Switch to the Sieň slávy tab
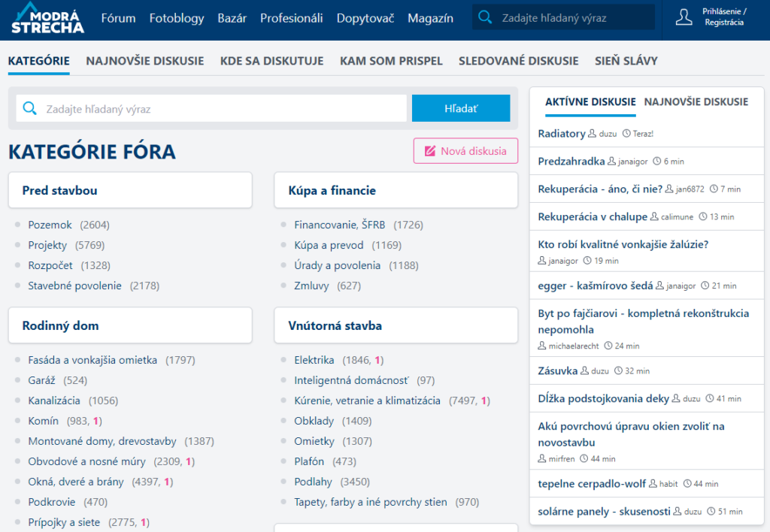 coord(626,61)
